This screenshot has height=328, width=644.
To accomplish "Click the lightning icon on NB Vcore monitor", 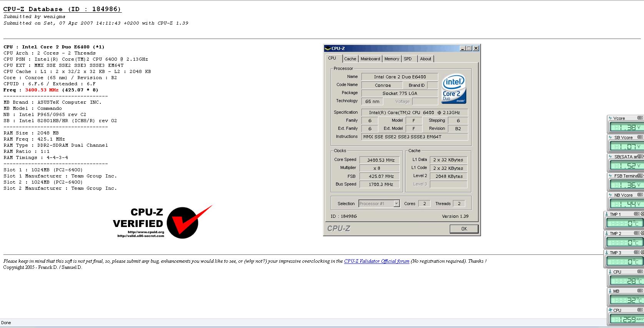I will 610,195.
